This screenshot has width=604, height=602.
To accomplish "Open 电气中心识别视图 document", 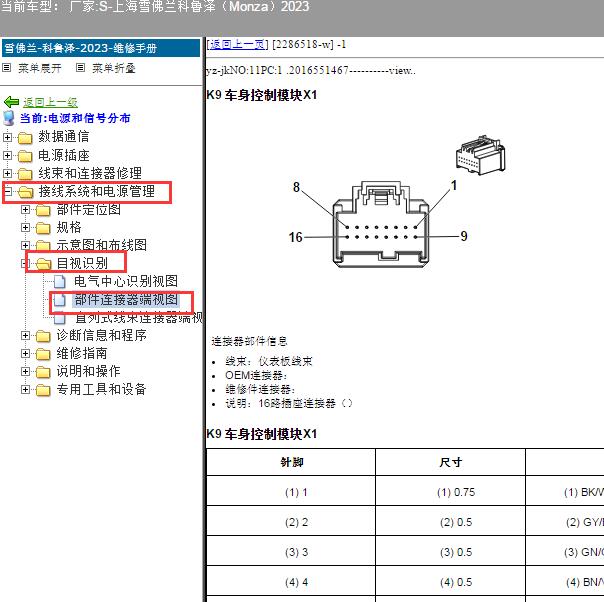I will [x=126, y=282].
